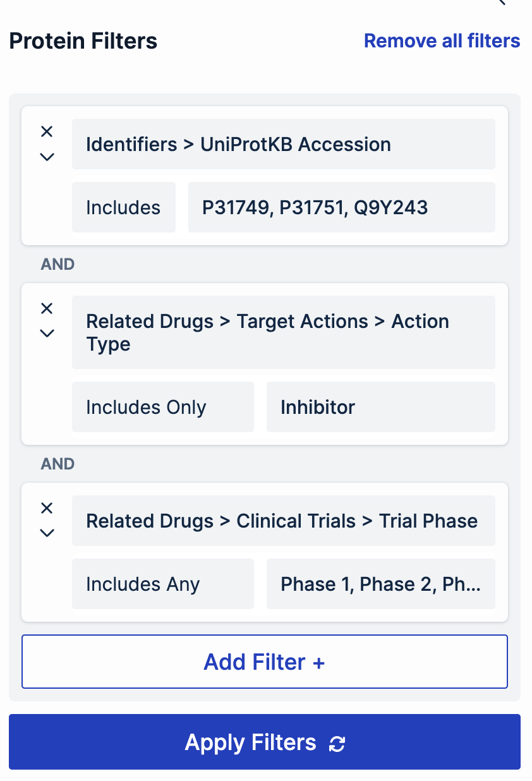Change the Includes Any operator
532x781 pixels.
tap(162, 584)
